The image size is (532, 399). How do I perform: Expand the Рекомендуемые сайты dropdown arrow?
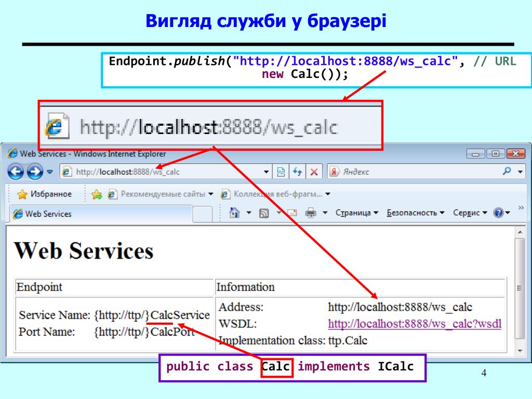click(211, 194)
